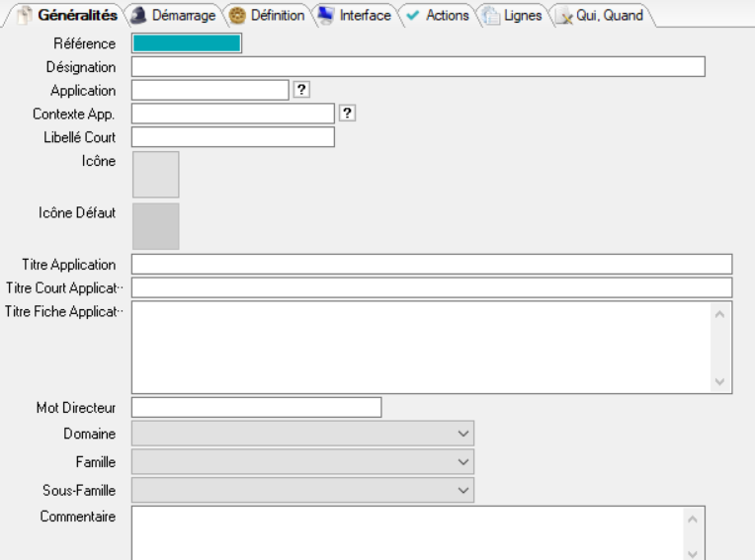Open the Lignes tab
Viewport: 755px width, 560px height.
click(514, 16)
